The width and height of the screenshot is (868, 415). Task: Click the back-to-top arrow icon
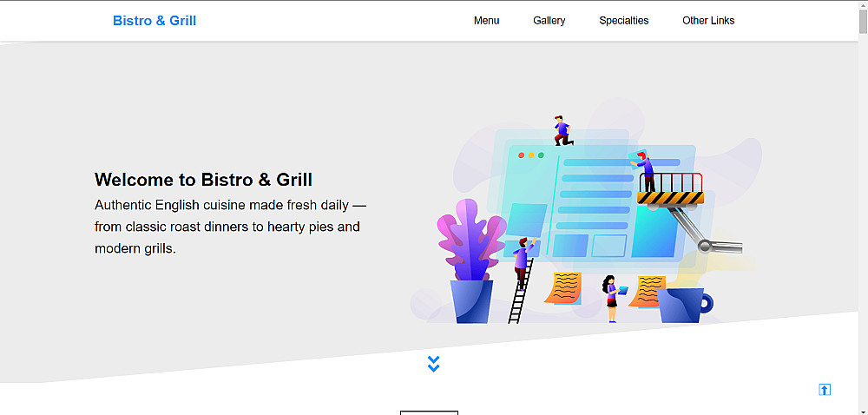825,390
